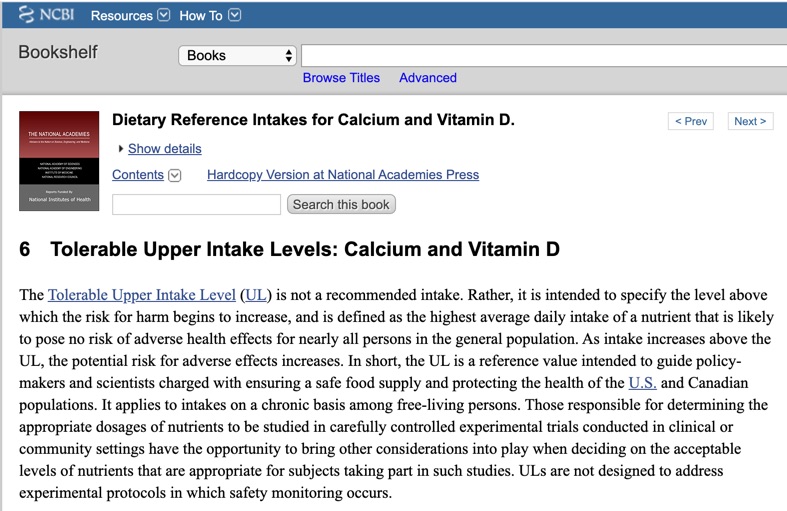This screenshot has height=511, width=787.
Task: Open the U.S. glossary link
Action: point(642,382)
